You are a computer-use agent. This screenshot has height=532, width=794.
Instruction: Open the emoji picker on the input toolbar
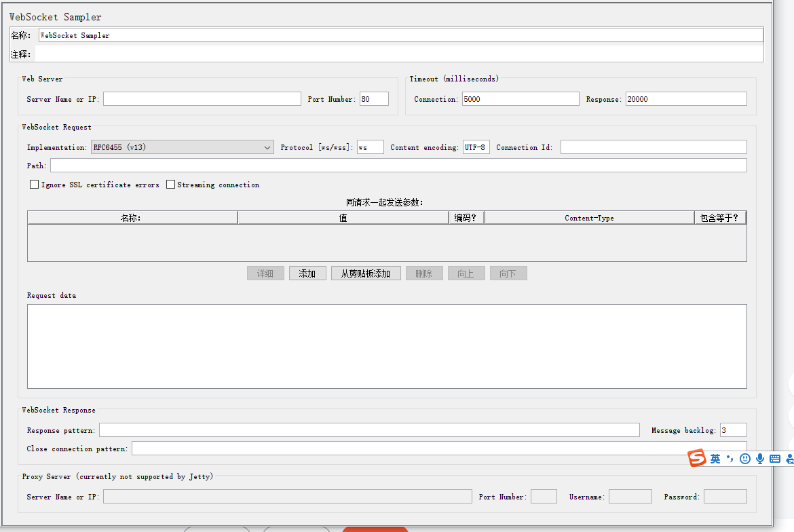(744, 458)
